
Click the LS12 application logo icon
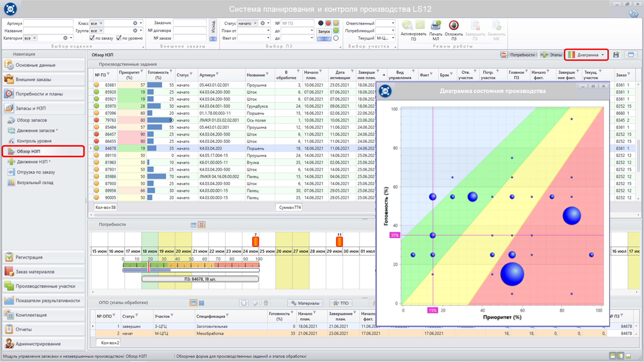tap(10, 9)
